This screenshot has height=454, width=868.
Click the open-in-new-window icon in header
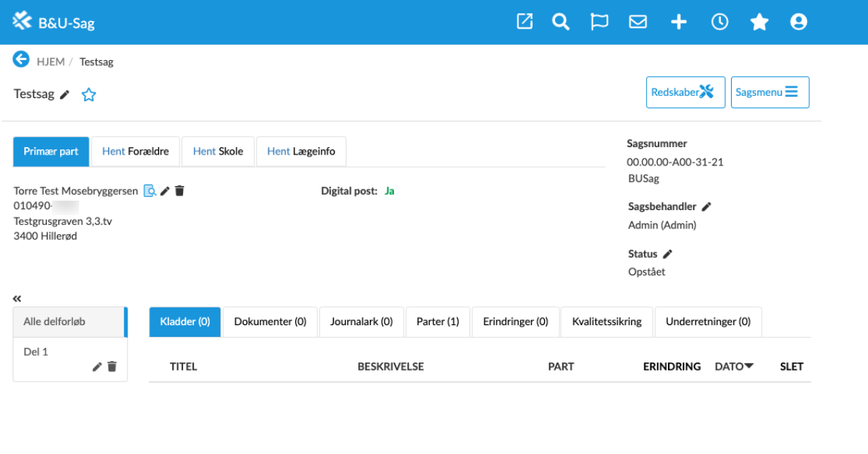524,22
